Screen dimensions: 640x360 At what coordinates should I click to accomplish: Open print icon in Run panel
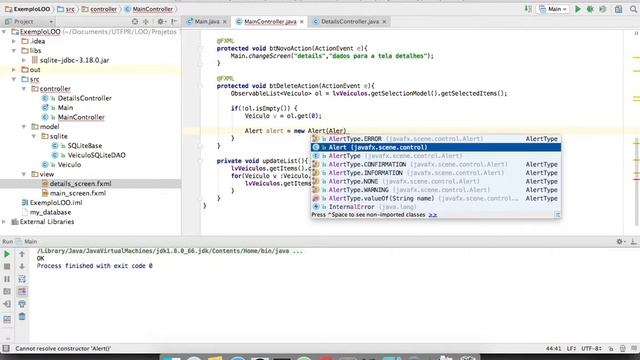point(22,304)
